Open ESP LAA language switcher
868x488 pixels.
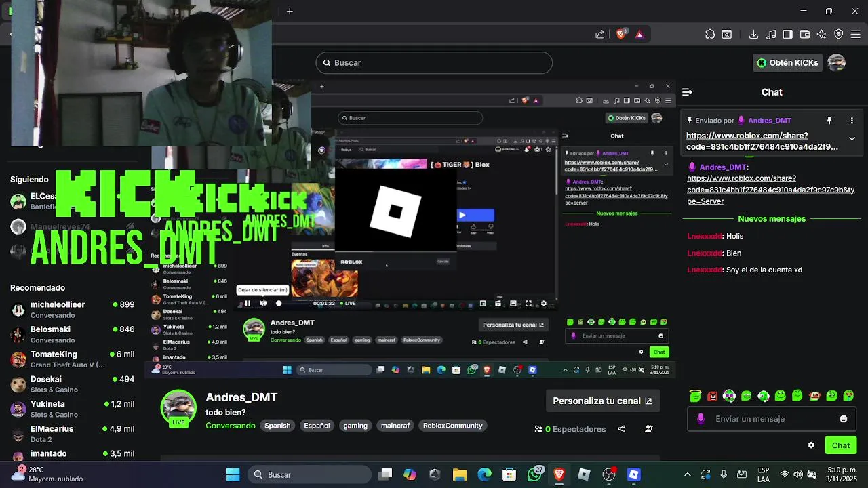pos(764,474)
